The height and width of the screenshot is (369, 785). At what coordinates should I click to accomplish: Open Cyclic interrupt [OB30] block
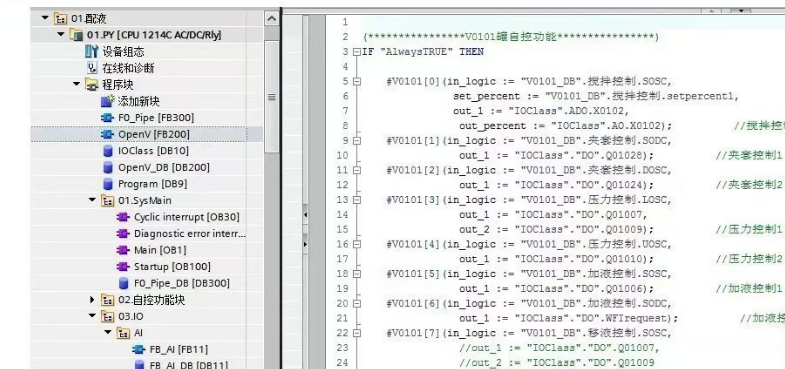pyautogui.click(x=179, y=217)
